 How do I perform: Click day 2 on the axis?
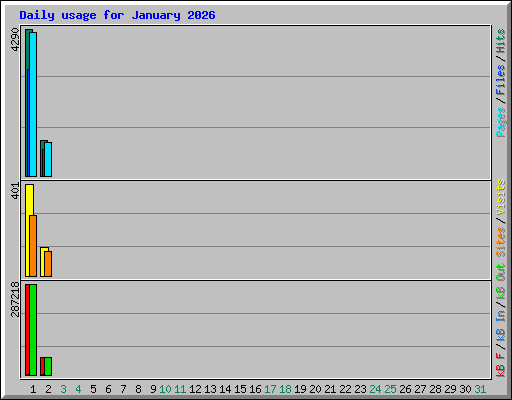(48, 389)
